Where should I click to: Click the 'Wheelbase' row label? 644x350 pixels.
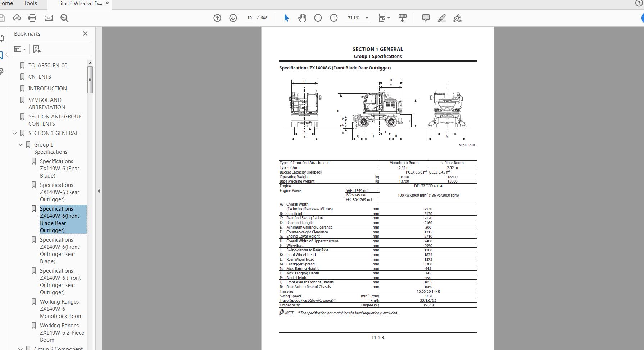[x=295, y=246]
